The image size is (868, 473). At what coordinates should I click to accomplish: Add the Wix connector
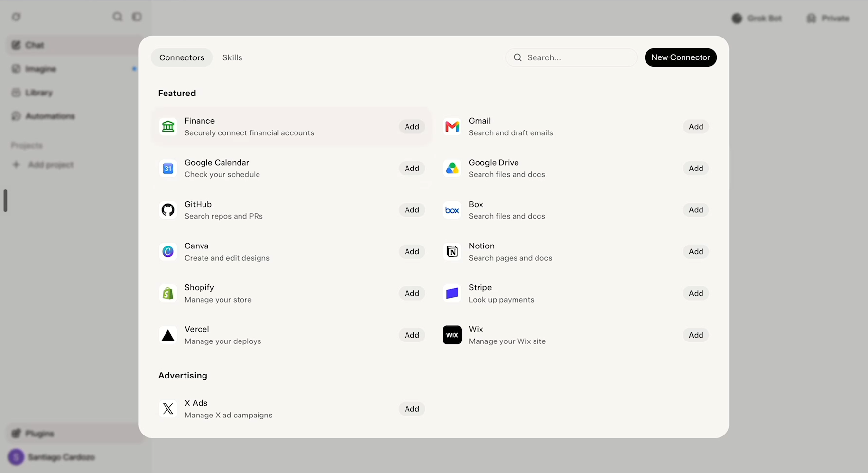click(x=696, y=335)
